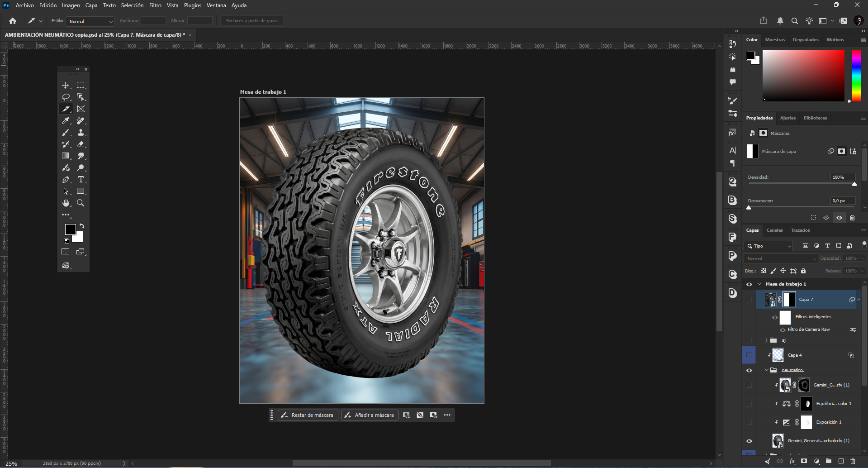Click the foreground color swatch in toolbox
This screenshot has height=468, width=868.
pyautogui.click(x=70, y=229)
